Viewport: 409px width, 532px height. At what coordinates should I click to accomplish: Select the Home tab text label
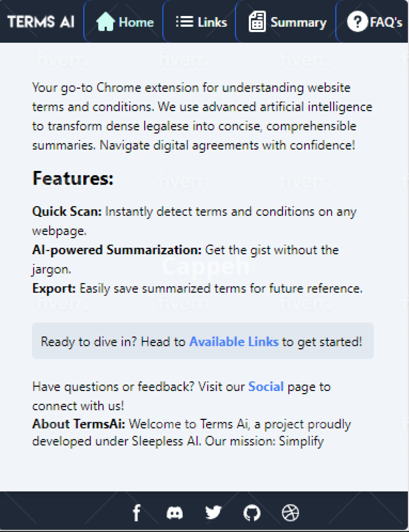pos(136,22)
